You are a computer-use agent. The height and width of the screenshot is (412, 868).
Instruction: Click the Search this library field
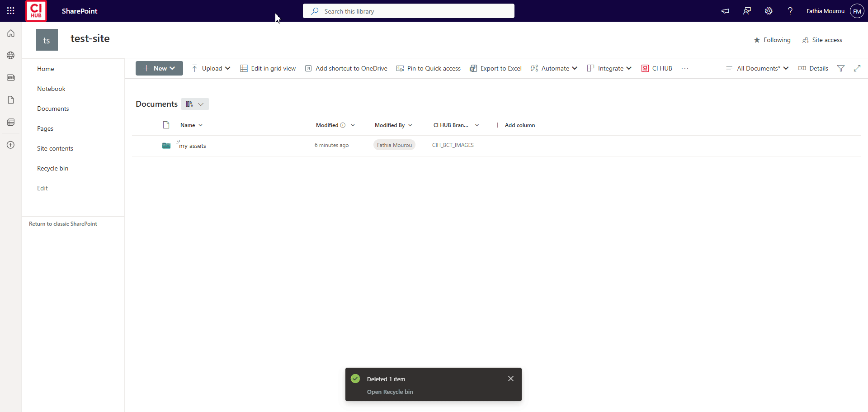point(408,11)
